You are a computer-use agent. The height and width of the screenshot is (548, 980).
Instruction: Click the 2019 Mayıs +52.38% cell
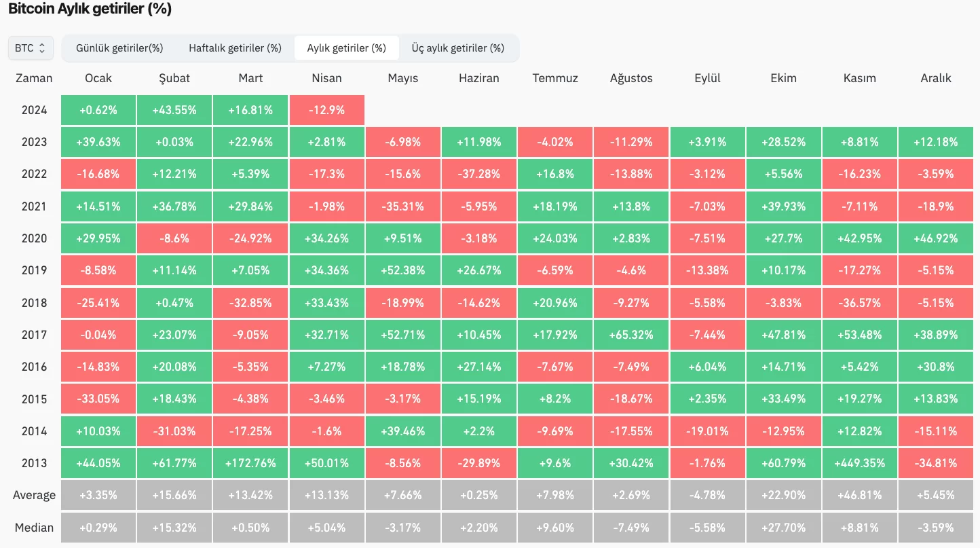pyautogui.click(x=402, y=270)
